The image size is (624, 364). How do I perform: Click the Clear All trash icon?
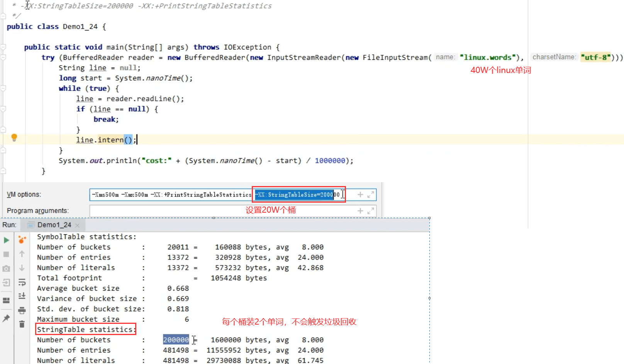click(x=22, y=324)
